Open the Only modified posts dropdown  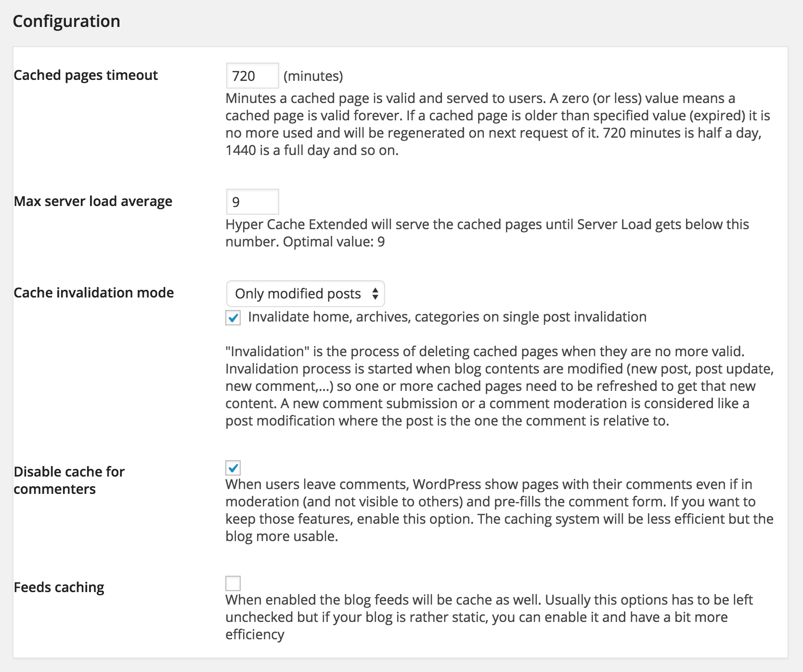pyautogui.click(x=305, y=294)
